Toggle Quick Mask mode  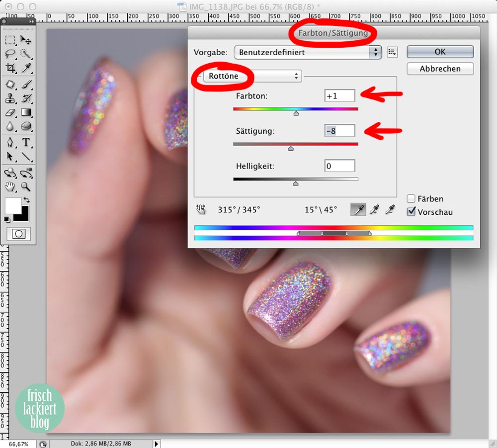(x=19, y=234)
